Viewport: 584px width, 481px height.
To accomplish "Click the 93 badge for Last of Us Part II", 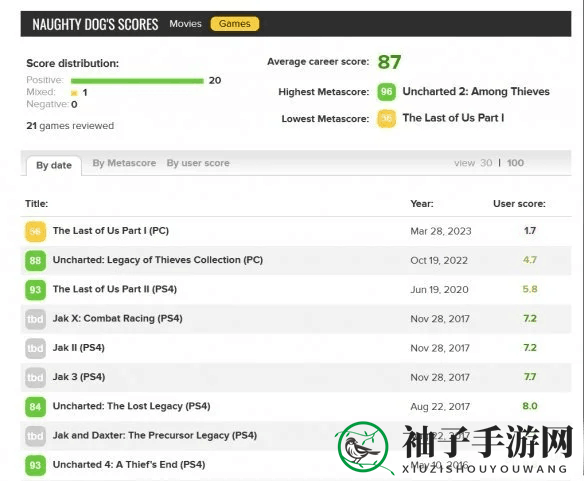I will point(35,290).
